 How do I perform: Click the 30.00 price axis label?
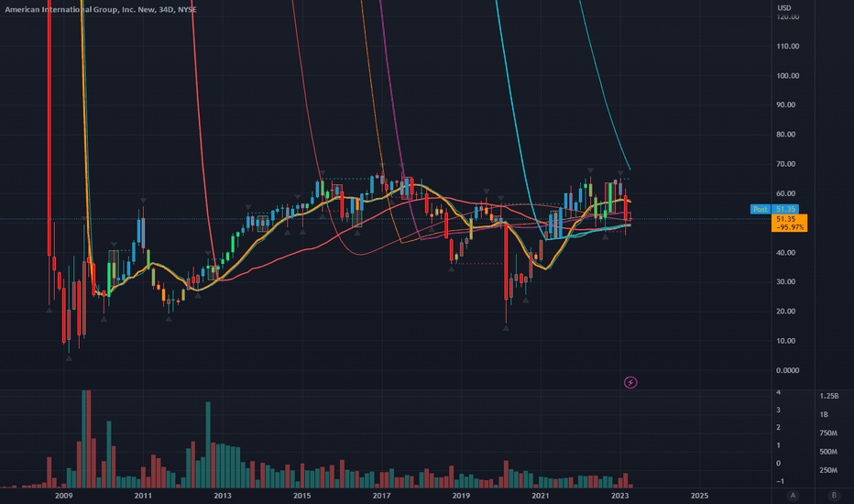785,281
